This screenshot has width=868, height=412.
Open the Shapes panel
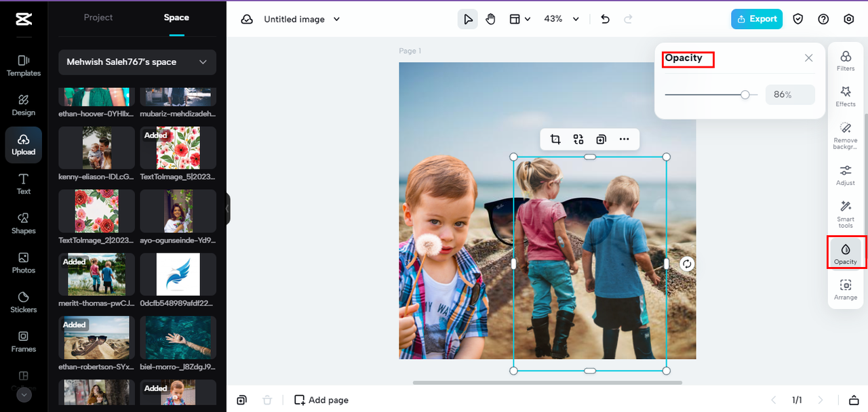[24, 223]
